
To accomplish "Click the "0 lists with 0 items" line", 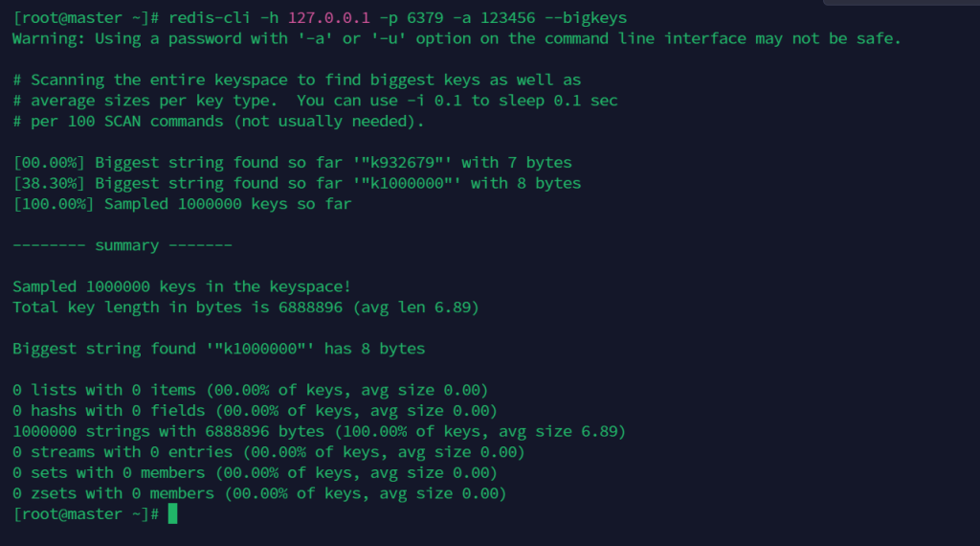I will tap(250, 390).
